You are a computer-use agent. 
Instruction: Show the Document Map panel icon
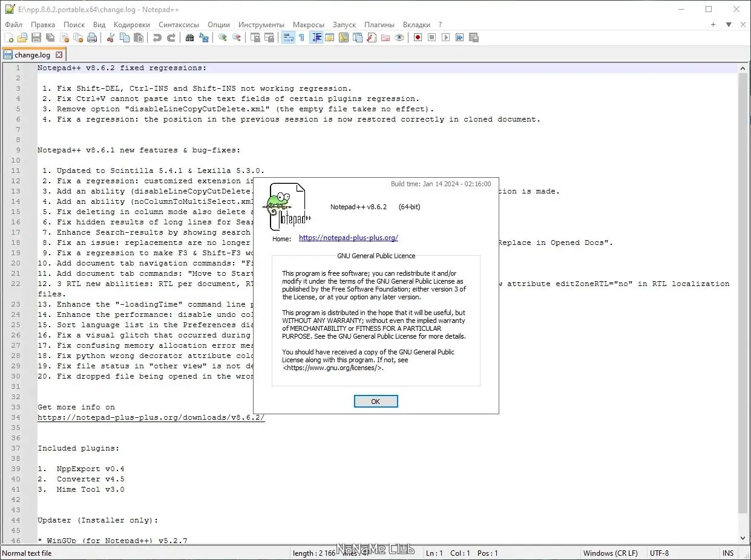pos(344,37)
